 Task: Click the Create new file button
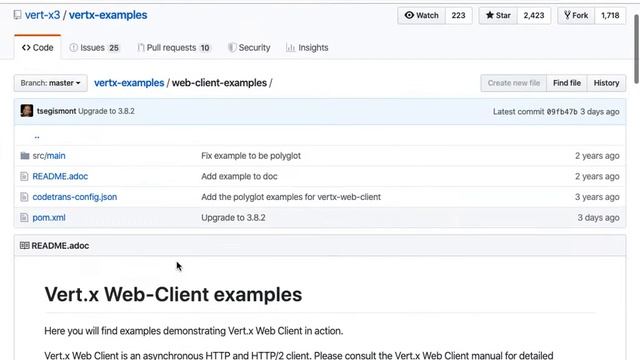[x=514, y=83]
